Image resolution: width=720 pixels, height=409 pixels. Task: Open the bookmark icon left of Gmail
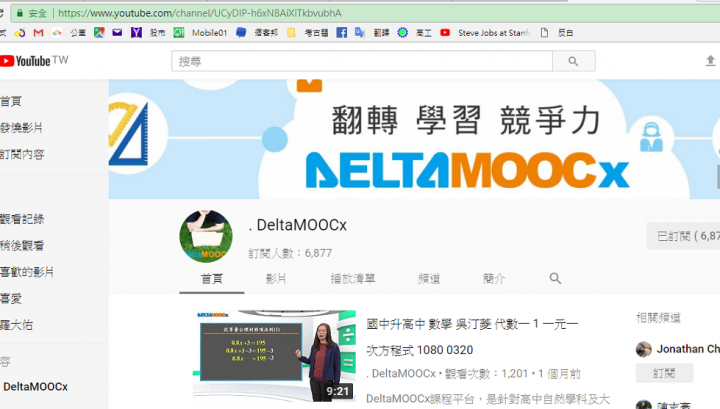click(x=19, y=33)
